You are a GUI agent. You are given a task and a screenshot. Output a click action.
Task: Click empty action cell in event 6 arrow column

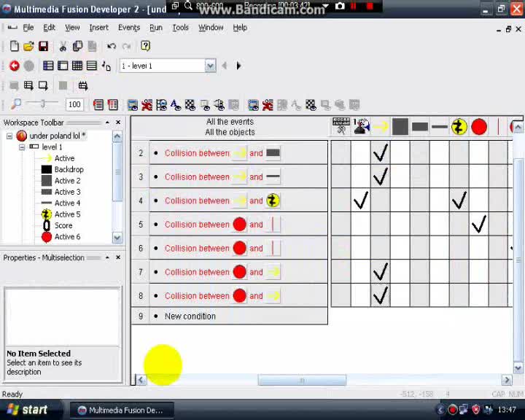[381, 247]
